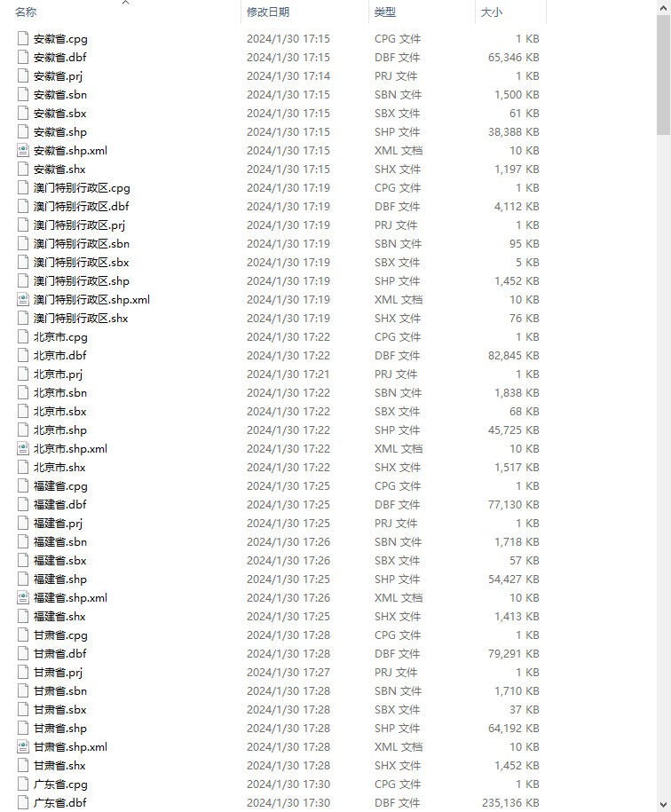Click the 甘肃省.shp.xml file icon

[23, 747]
